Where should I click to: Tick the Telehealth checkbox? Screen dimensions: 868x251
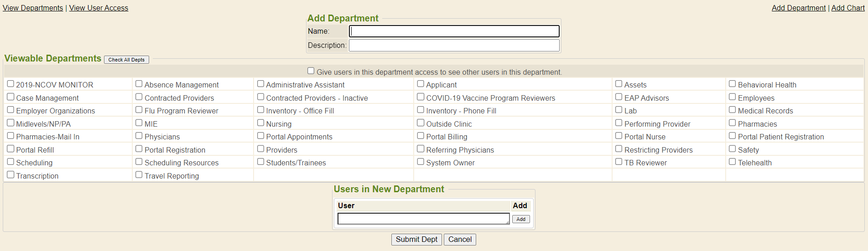pos(732,162)
